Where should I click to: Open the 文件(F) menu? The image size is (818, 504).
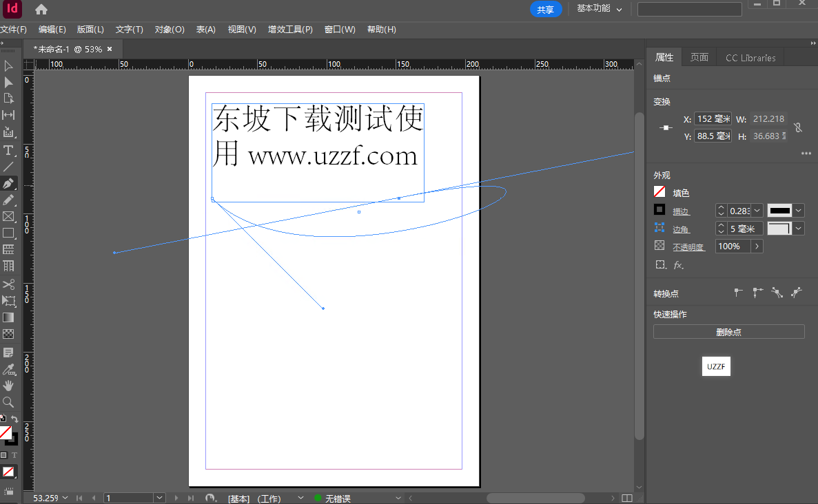[x=14, y=30]
